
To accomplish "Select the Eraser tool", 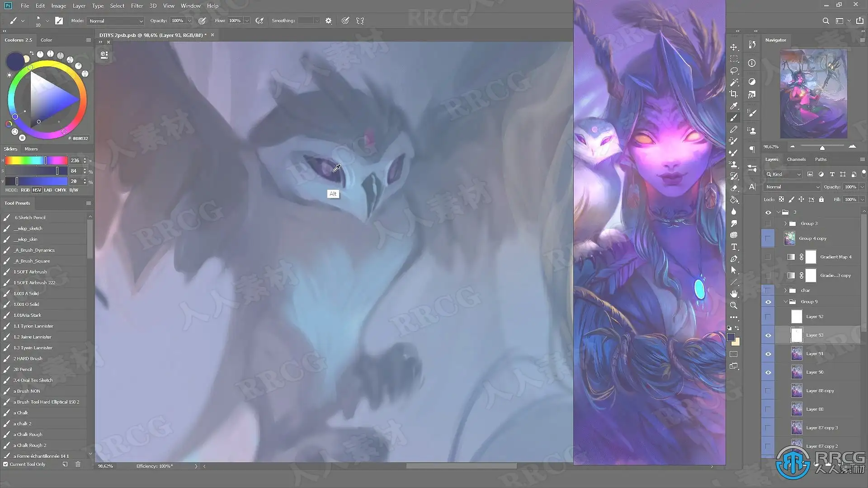I will [x=734, y=188].
